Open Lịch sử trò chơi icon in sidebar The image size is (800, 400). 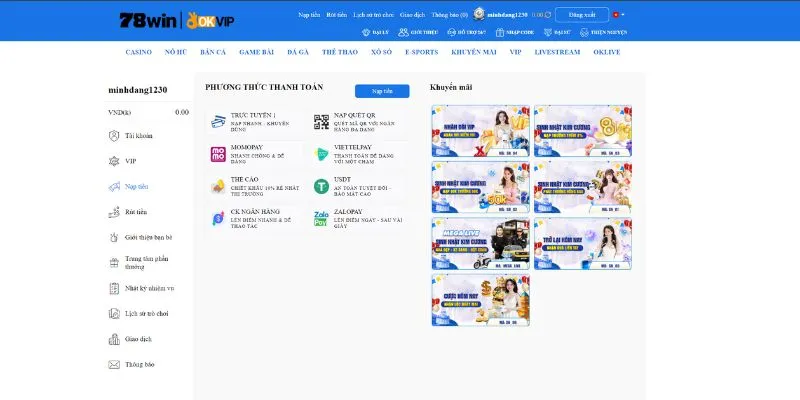pos(114,314)
